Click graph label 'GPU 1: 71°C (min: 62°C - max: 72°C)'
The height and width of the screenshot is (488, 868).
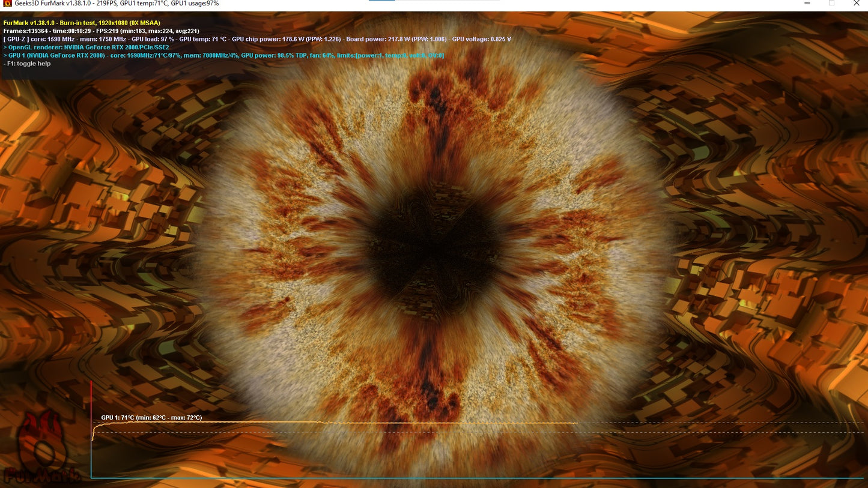coord(151,418)
